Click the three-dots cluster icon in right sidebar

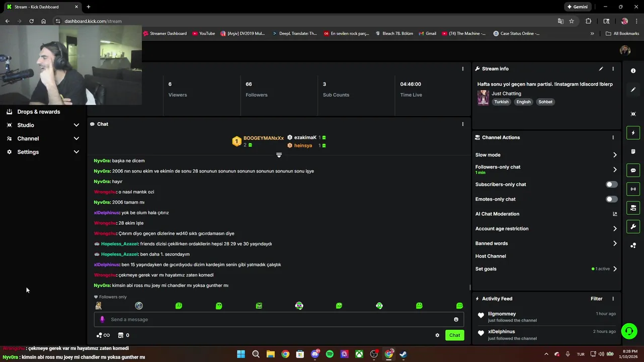coord(633,245)
